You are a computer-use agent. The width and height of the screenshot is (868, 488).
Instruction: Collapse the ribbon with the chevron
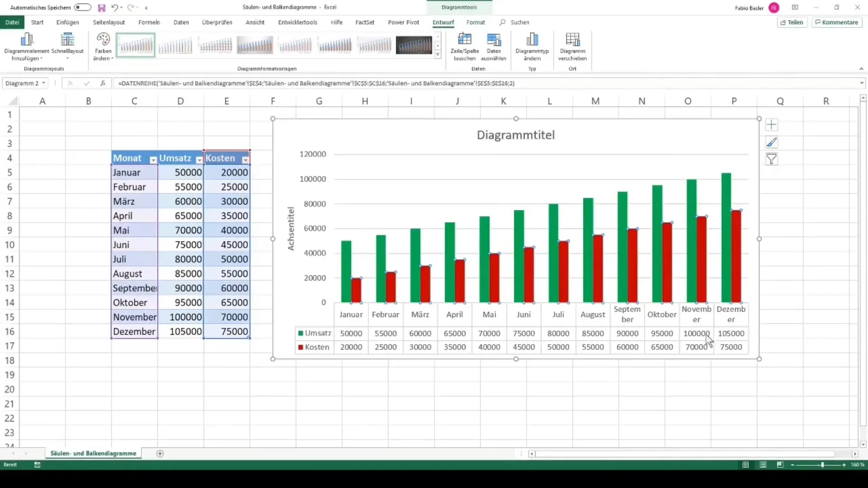click(861, 69)
